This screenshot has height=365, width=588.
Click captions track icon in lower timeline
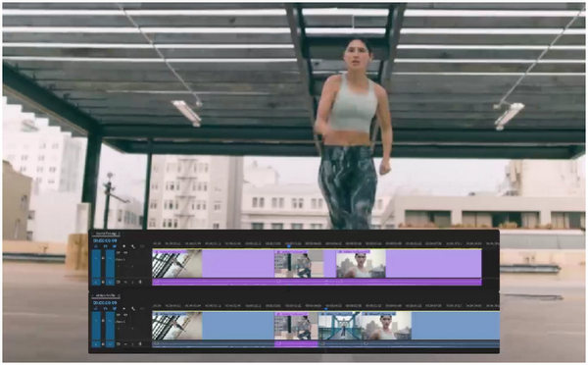tap(142, 309)
